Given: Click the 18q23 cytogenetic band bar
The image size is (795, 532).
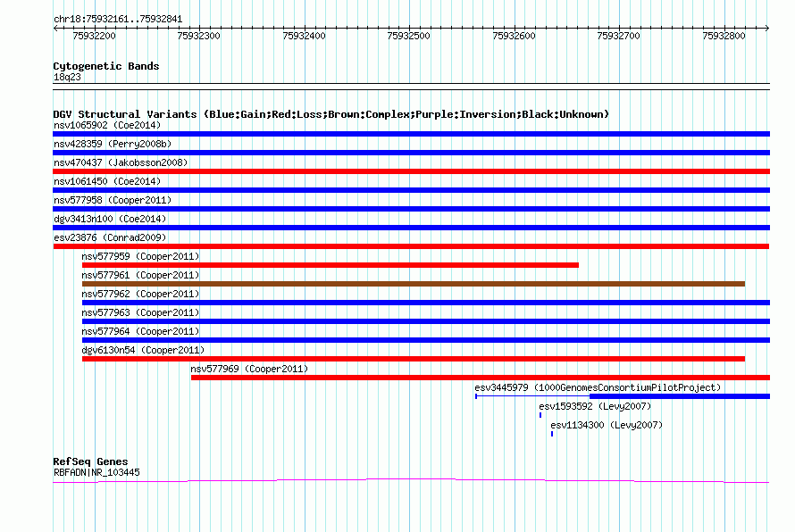Looking at the screenshot, I should (411, 87).
